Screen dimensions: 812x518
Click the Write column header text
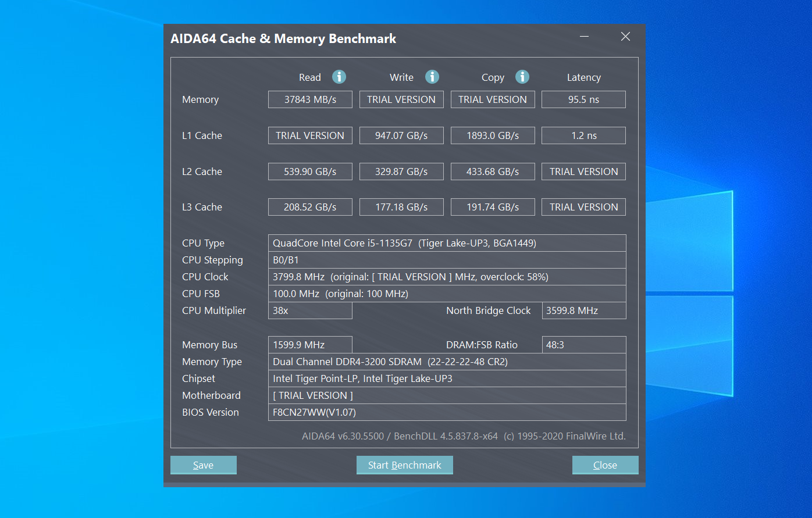click(x=401, y=77)
